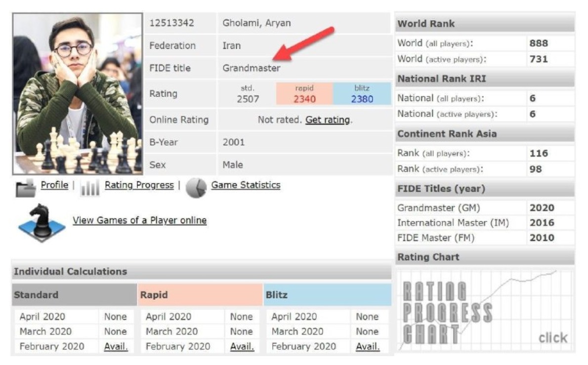Screen dimensions: 588x365
Task: Click the Profile folder icon
Action: click(x=26, y=187)
